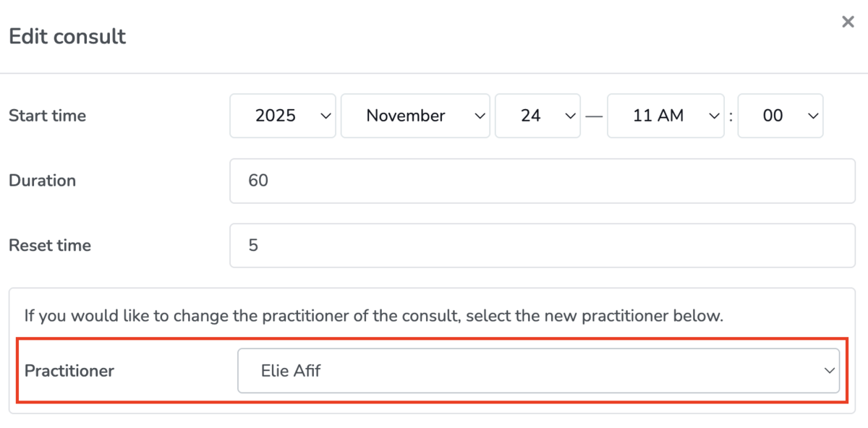This screenshot has height=428, width=868.
Task: Open the minutes dropdown showing 00
Action: coord(781,116)
